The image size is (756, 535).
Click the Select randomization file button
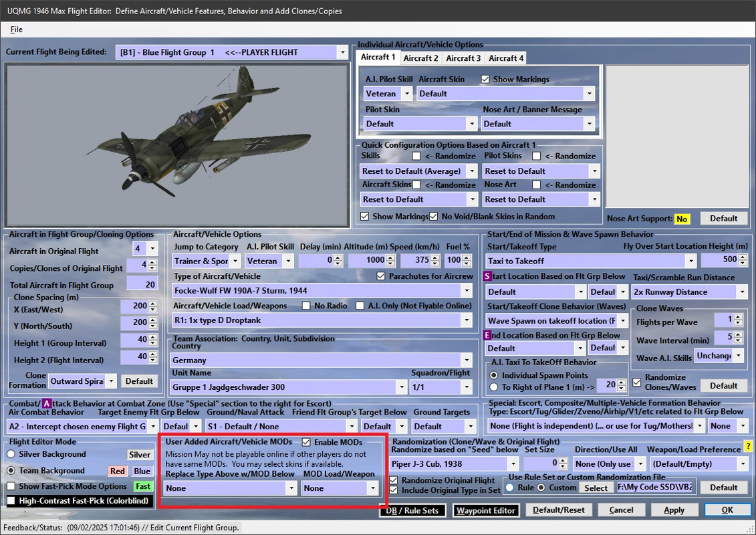pos(596,488)
